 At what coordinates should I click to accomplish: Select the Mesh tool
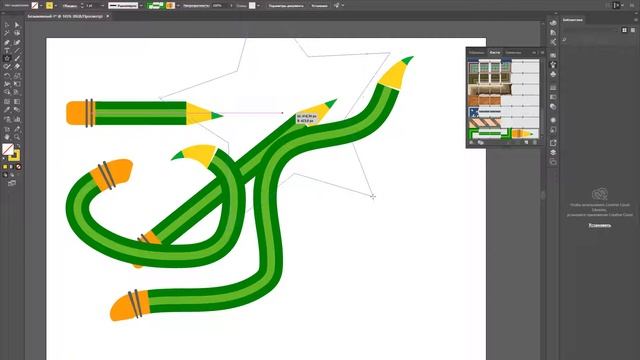tap(7, 102)
